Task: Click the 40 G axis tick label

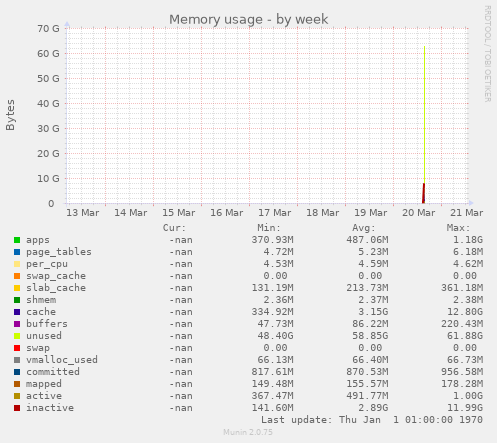Action: click(48, 104)
